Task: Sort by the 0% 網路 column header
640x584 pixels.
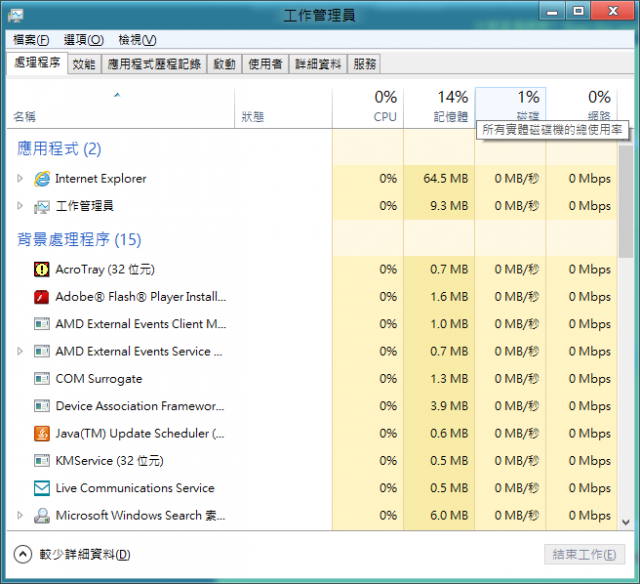Action: pos(582,105)
